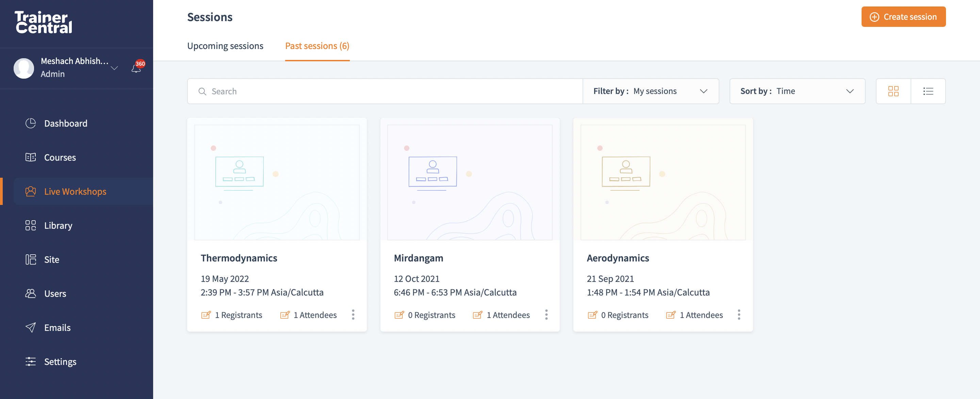This screenshot has width=980, height=399.
Task: Select Live Workshops in the sidebar
Action: (x=75, y=191)
